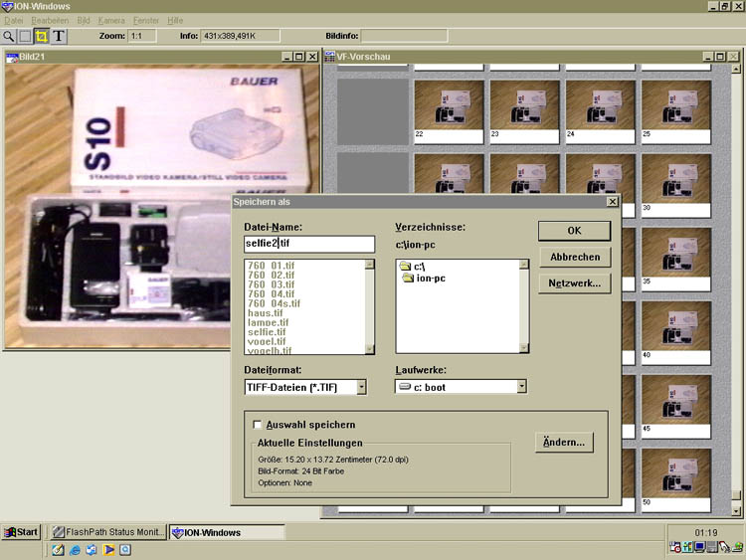Select the crop tool
Viewport: 746px width, 560px height.
click(x=42, y=36)
